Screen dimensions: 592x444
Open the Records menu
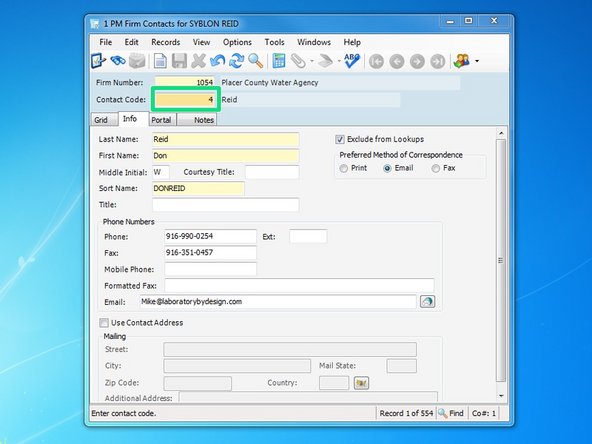165,42
